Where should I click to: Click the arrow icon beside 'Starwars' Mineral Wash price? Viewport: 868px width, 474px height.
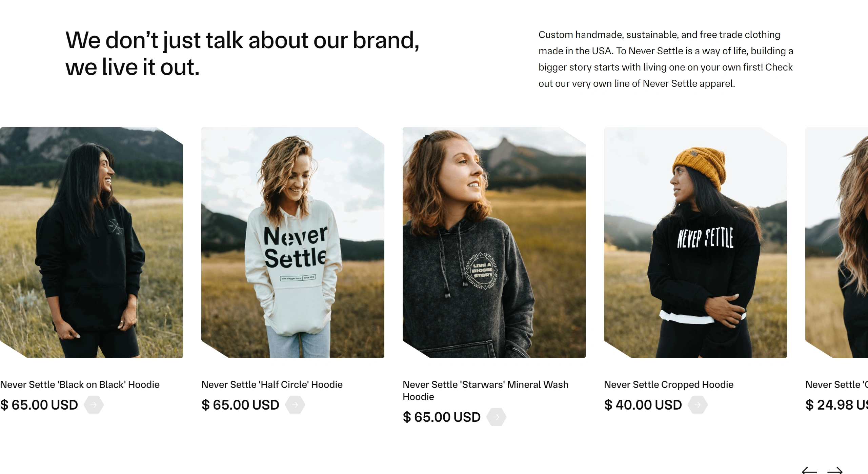[x=496, y=417]
